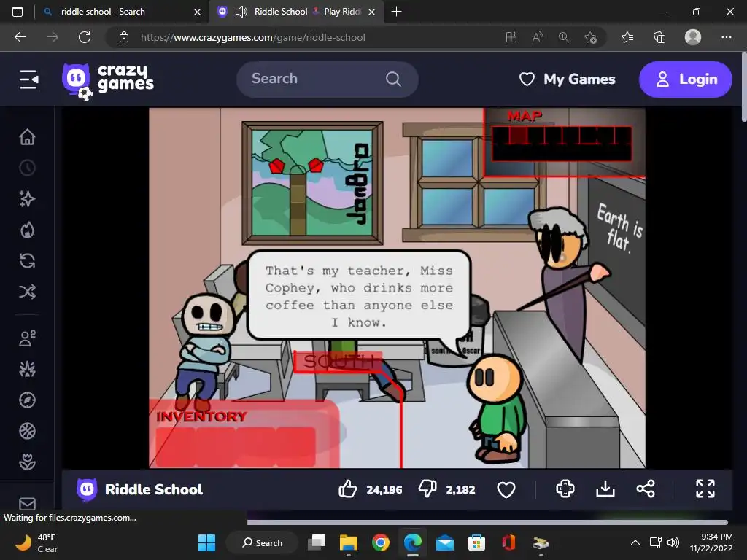The height and width of the screenshot is (560, 747).
Task: Go back in the browser
Action: (20, 37)
